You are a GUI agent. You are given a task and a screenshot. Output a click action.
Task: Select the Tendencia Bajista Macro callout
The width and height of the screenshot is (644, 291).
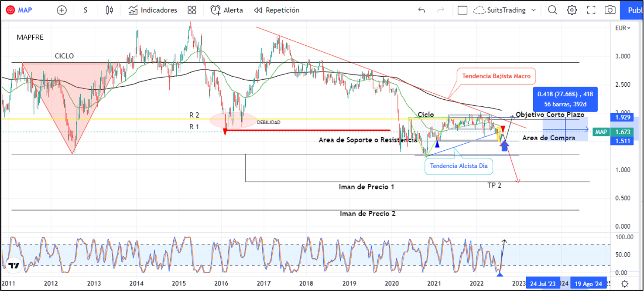pyautogui.click(x=496, y=76)
